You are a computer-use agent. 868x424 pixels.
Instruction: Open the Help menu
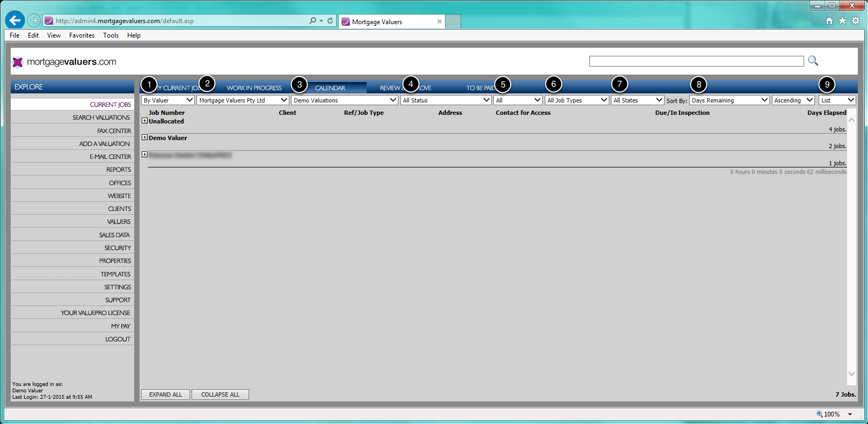134,35
